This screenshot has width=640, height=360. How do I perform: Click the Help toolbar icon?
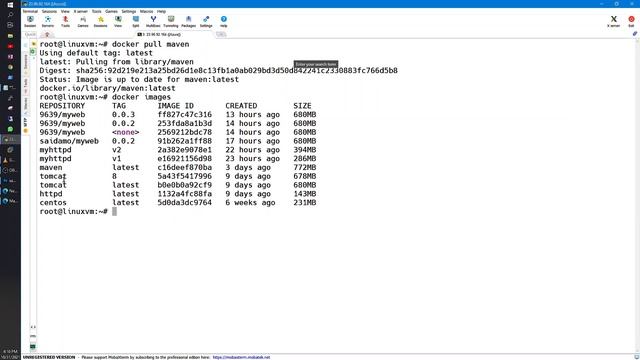click(223, 21)
